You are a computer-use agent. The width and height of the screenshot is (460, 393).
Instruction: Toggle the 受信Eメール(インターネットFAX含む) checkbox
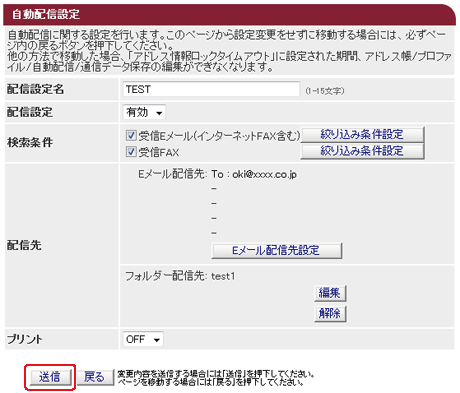coord(131,135)
